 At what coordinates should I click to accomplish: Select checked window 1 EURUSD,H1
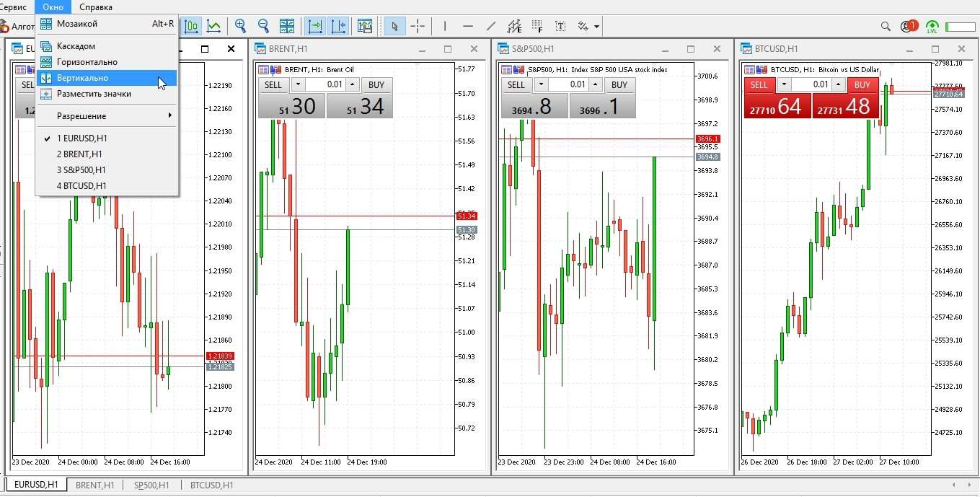tap(107, 138)
